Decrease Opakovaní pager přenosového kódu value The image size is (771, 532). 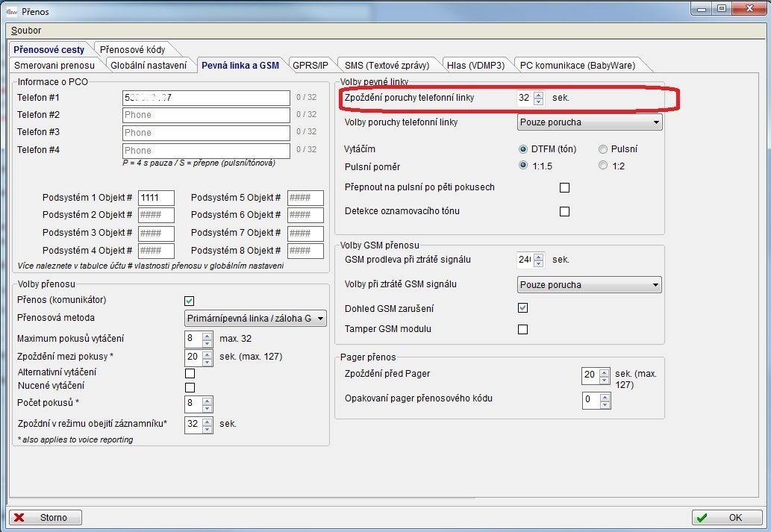click(x=605, y=404)
